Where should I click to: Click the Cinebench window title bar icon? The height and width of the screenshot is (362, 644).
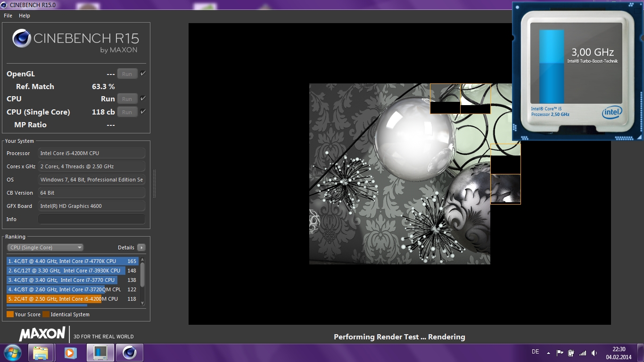4,5
